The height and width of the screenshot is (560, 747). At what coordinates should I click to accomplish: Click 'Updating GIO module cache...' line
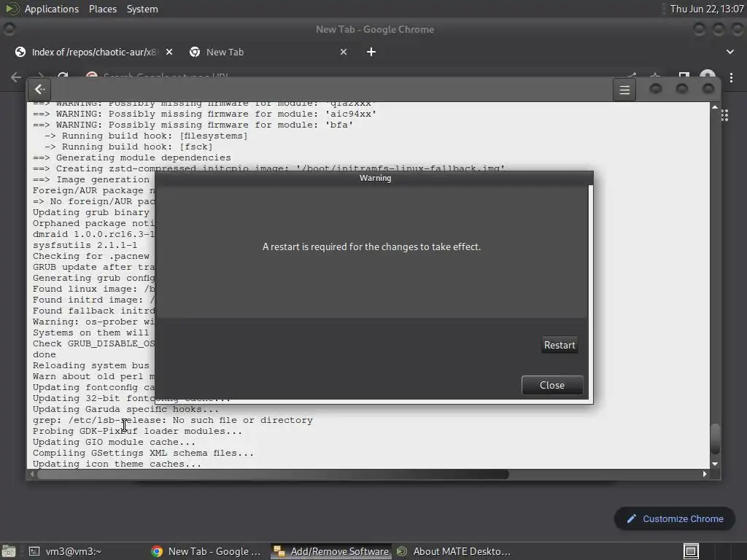[x=114, y=442]
